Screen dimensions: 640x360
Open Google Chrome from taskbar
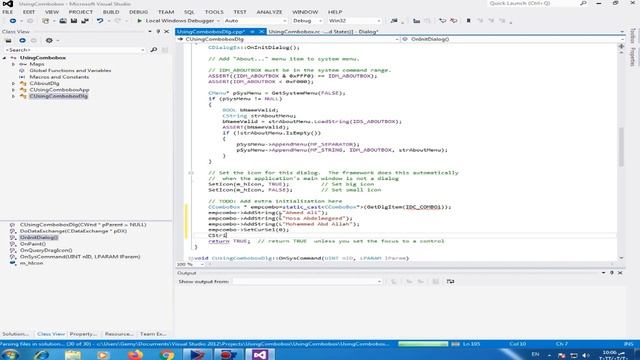click(167, 355)
